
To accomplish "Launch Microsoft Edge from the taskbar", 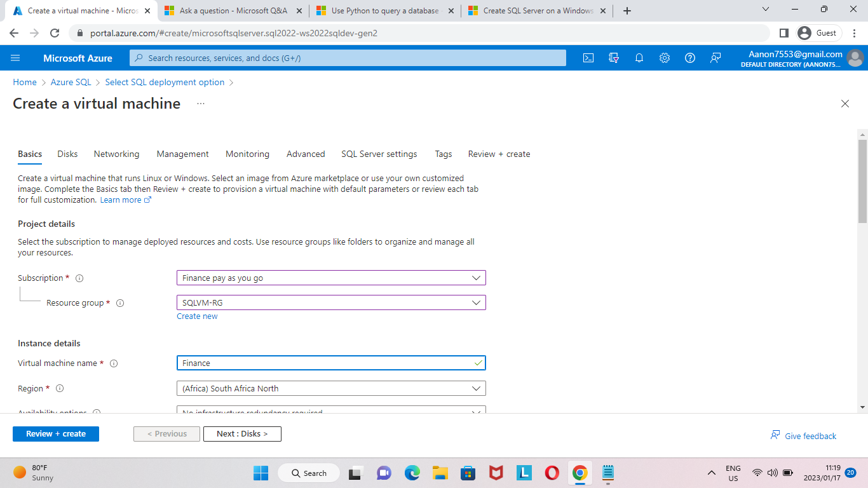I will click(x=412, y=473).
